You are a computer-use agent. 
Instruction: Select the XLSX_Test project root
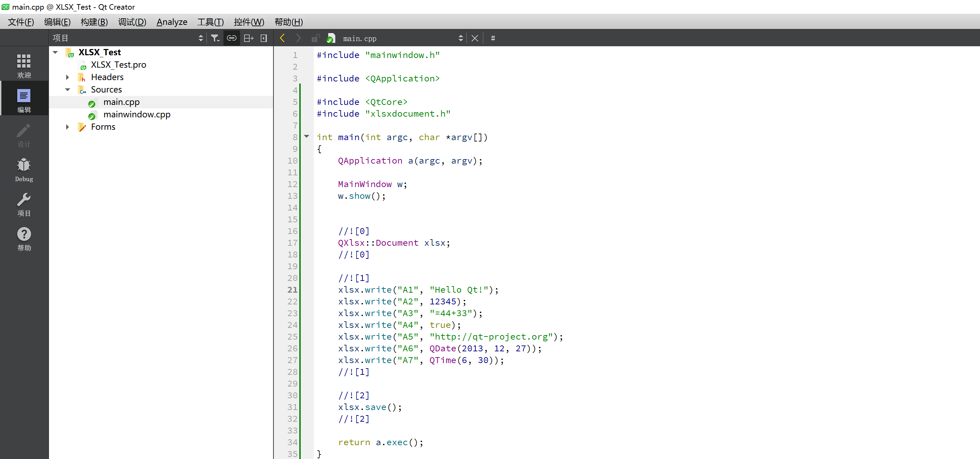coord(100,52)
